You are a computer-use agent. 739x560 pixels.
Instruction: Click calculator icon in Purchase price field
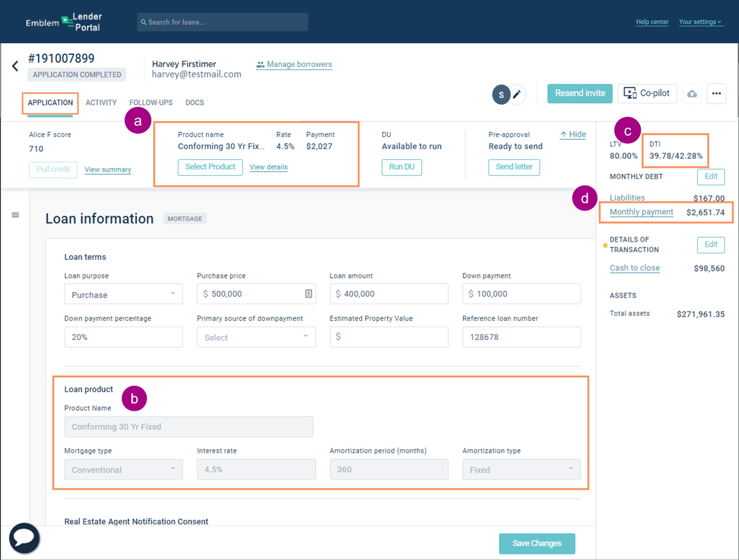[308, 294]
